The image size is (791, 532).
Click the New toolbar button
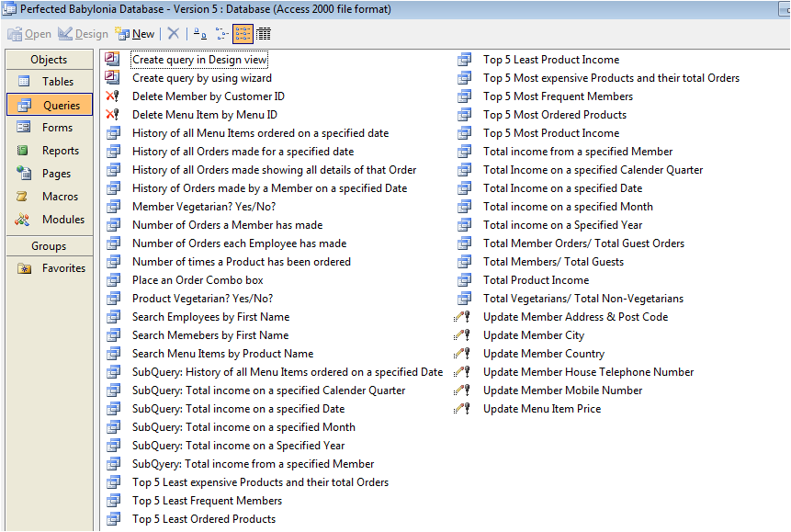pyautogui.click(x=135, y=34)
